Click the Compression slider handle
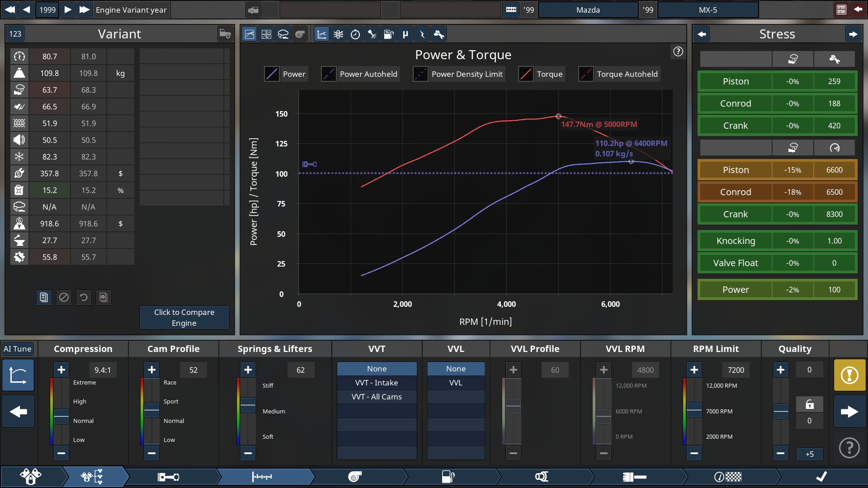 tap(61, 416)
